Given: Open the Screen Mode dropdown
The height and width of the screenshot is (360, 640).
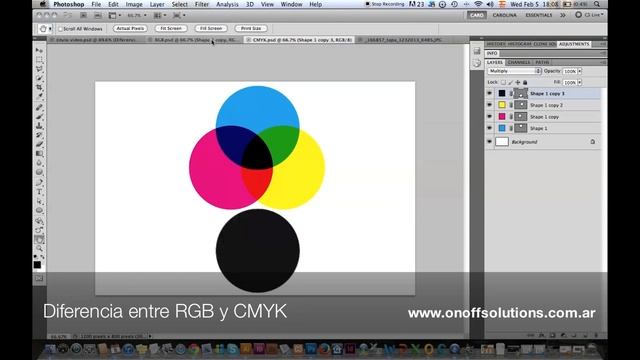Looking at the screenshot, I should [179, 16].
